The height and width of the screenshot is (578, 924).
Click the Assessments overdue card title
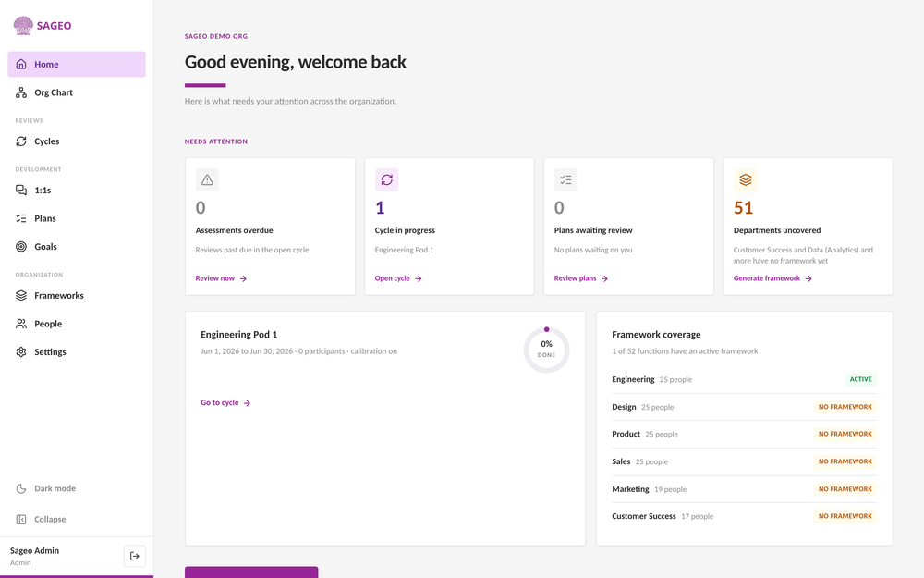tap(234, 230)
